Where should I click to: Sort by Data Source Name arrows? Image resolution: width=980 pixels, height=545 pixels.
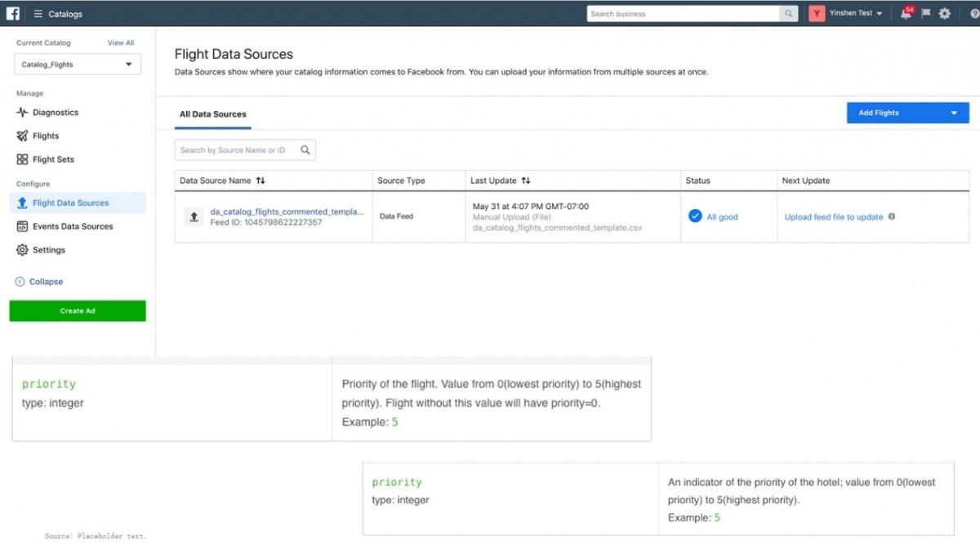tap(261, 181)
